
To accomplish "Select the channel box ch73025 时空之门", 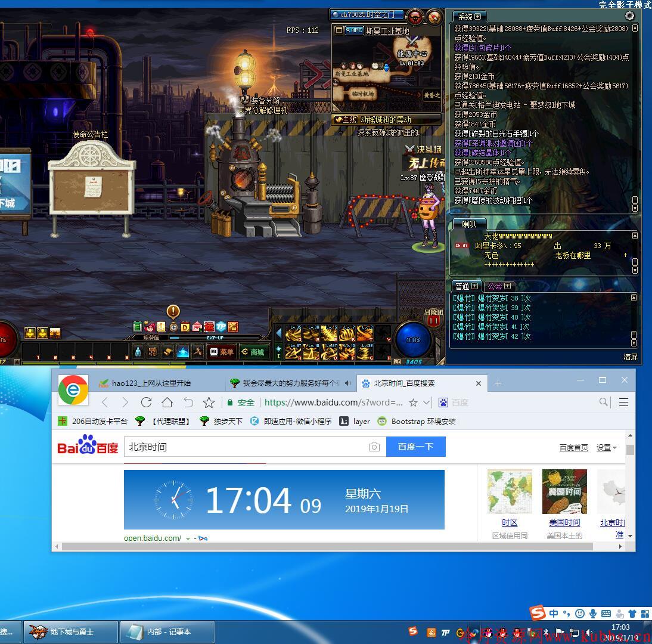I will tap(367, 14).
